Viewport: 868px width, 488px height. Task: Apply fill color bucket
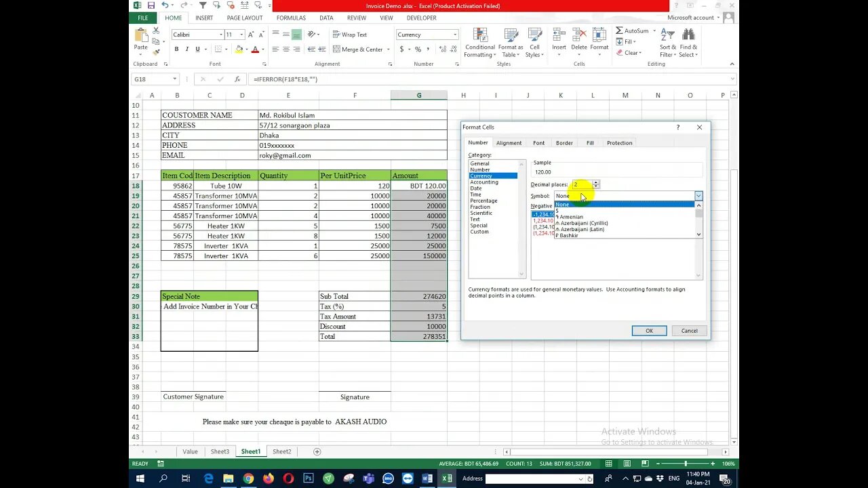click(239, 49)
